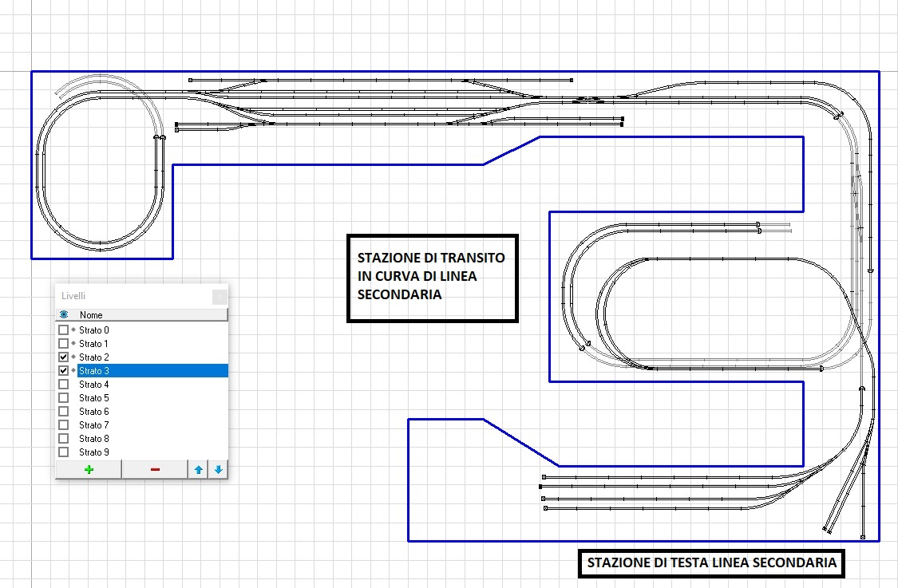Click the diamond marker beside Strato 0
Viewport: 898px width, 588px height.
tap(73, 330)
